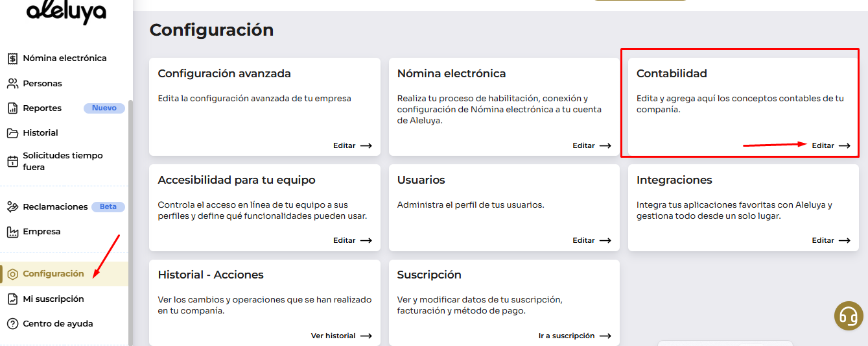Click the Personas people icon

click(x=12, y=84)
